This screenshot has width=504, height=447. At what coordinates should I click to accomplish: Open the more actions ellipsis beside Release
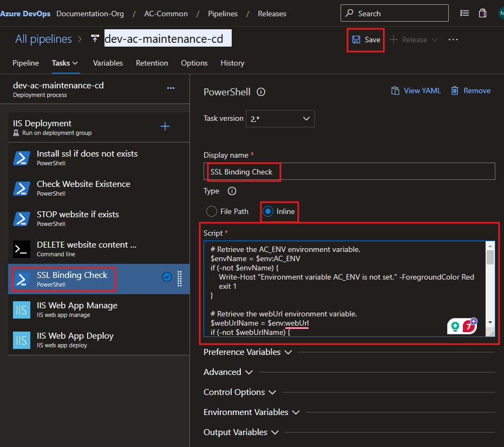[x=453, y=40]
